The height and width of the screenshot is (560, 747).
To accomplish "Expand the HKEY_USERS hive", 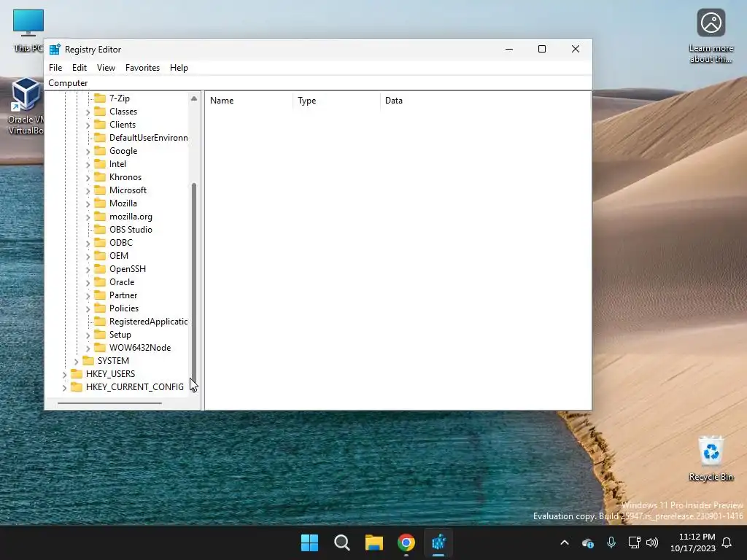I will pyautogui.click(x=64, y=375).
